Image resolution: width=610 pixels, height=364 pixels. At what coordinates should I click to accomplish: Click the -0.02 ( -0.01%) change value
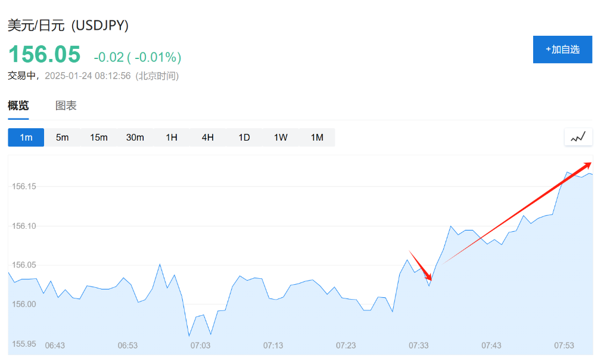pyautogui.click(x=138, y=57)
